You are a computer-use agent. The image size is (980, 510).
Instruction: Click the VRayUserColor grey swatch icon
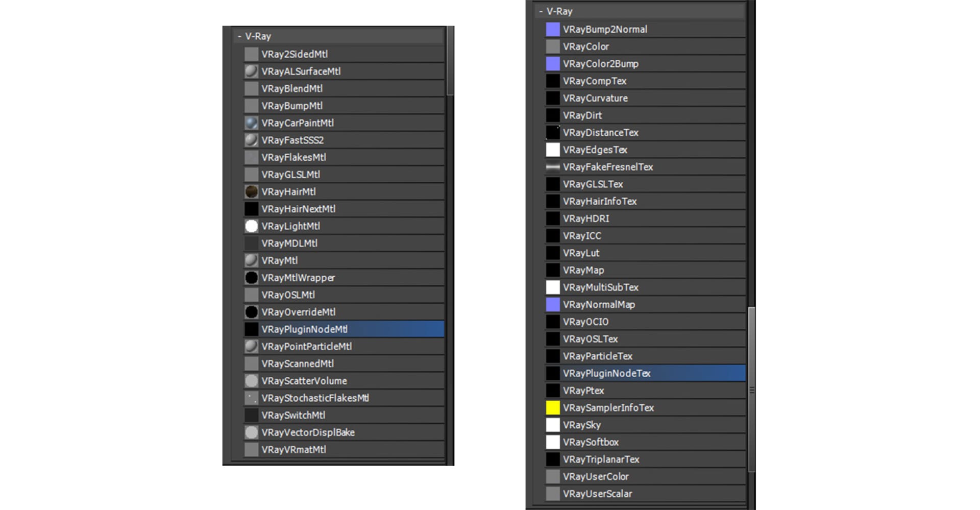pyautogui.click(x=553, y=476)
